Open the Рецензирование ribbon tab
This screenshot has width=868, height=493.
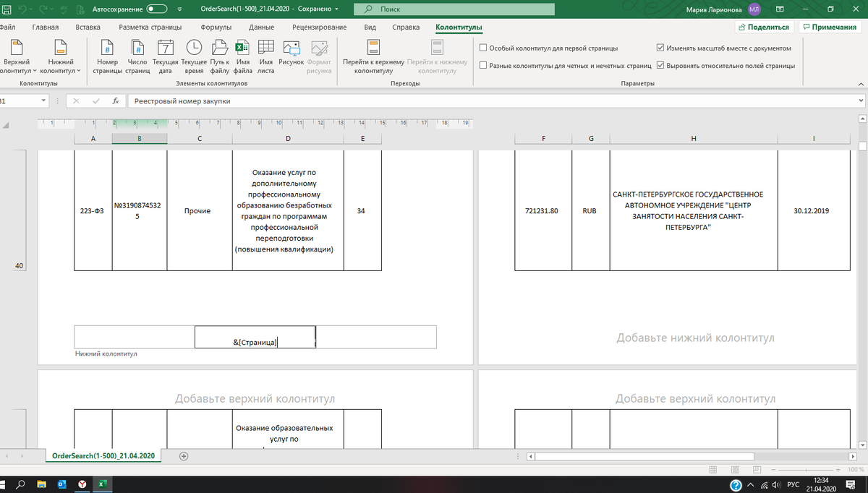tap(319, 27)
